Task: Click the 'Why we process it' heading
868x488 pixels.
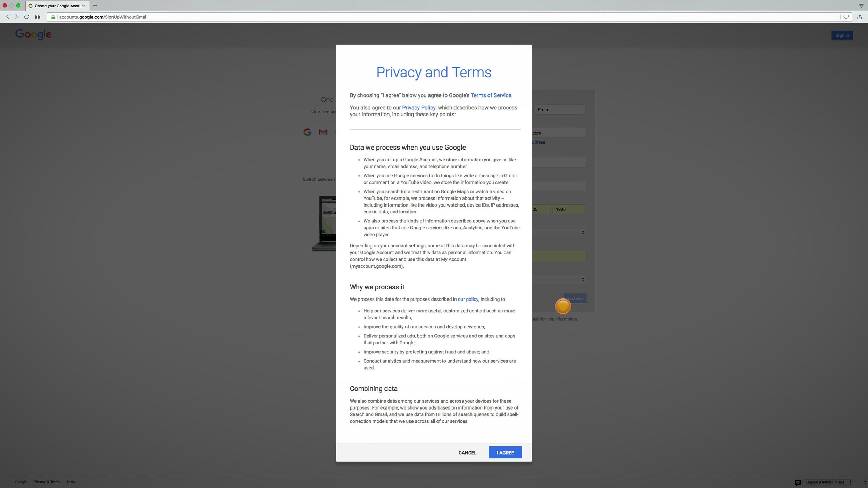Action: 377,287
